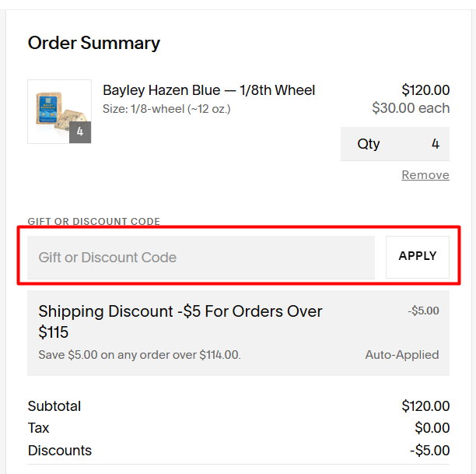The image size is (476, 474).
Task: Click the Order Summary heading
Action: point(93,44)
